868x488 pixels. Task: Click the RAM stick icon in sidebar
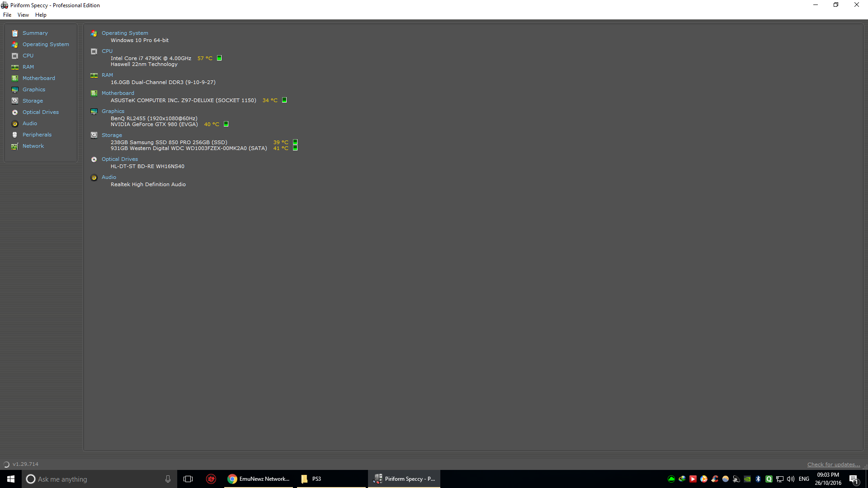point(15,67)
